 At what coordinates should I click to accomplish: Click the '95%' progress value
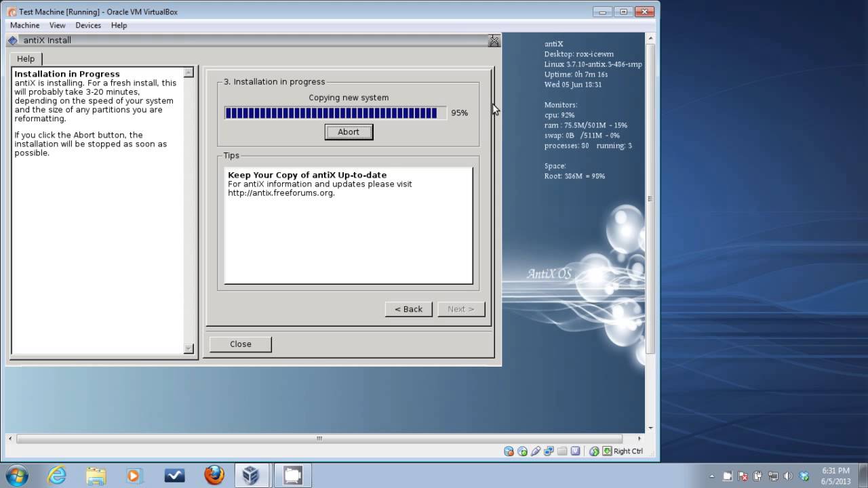coord(459,113)
